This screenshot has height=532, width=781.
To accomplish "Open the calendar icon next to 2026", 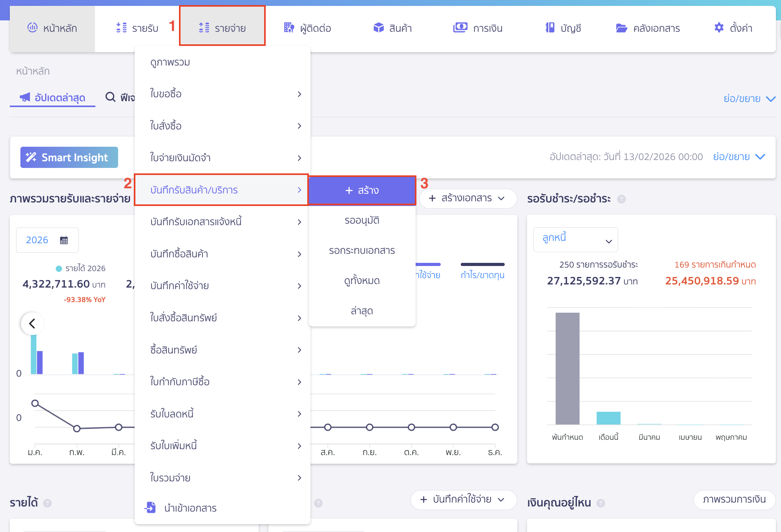I will 64,240.
